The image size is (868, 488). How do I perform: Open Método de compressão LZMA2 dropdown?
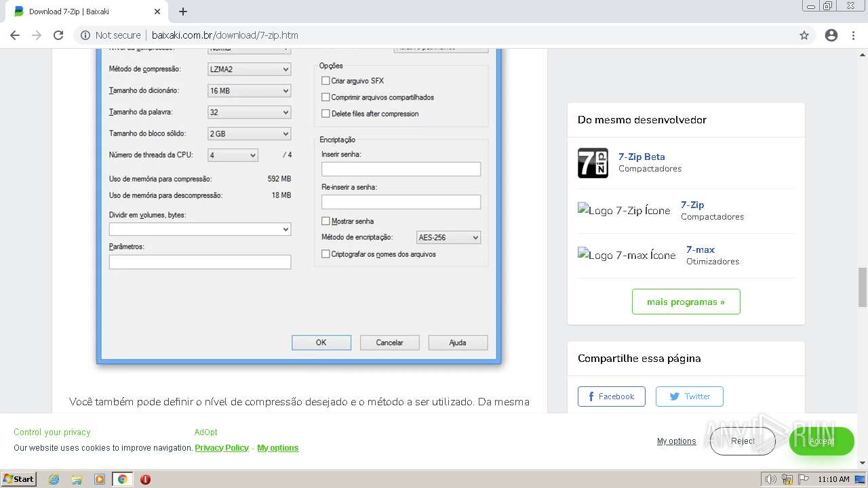(x=249, y=69)
